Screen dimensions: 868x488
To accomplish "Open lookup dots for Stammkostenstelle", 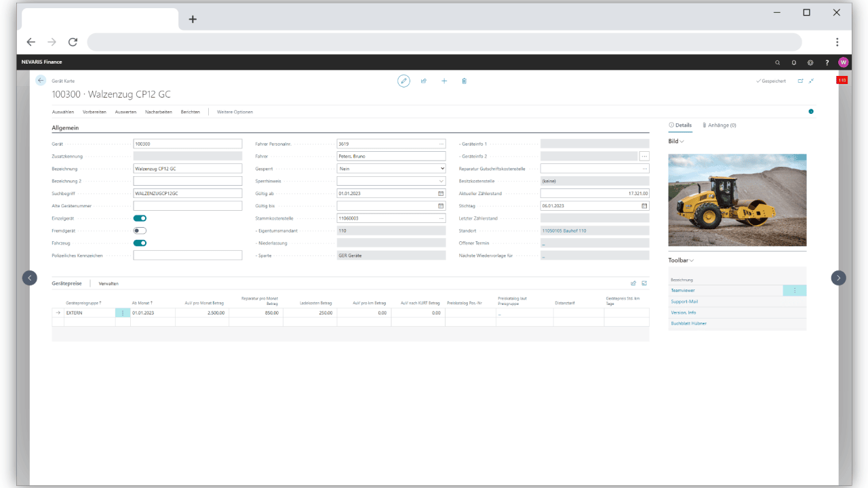I will tap(441, 218).
